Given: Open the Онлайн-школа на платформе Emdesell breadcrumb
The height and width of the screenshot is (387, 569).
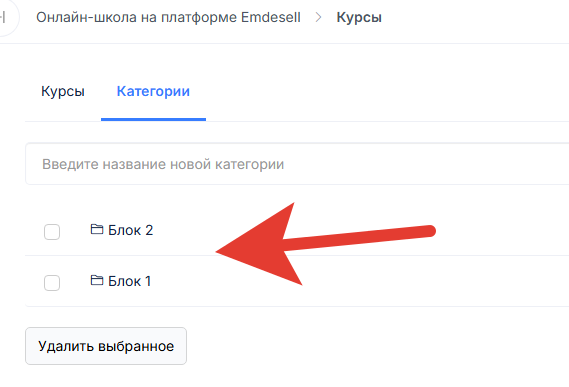Looking at the screenshot, I should (168, 17).
